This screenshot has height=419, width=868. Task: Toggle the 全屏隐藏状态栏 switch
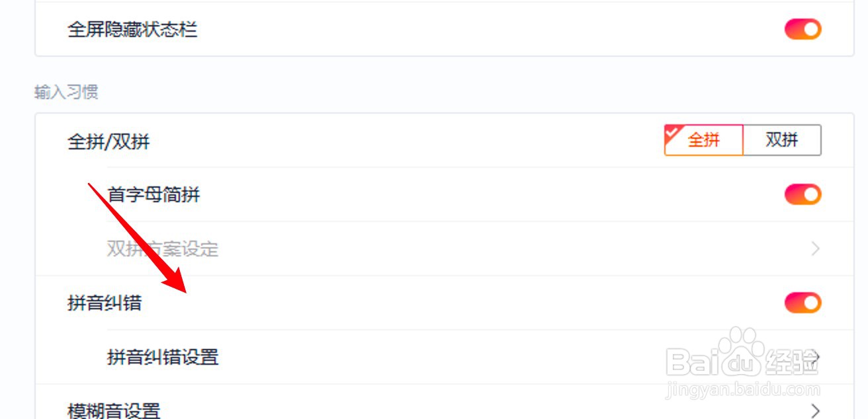(x=803, y=30)
